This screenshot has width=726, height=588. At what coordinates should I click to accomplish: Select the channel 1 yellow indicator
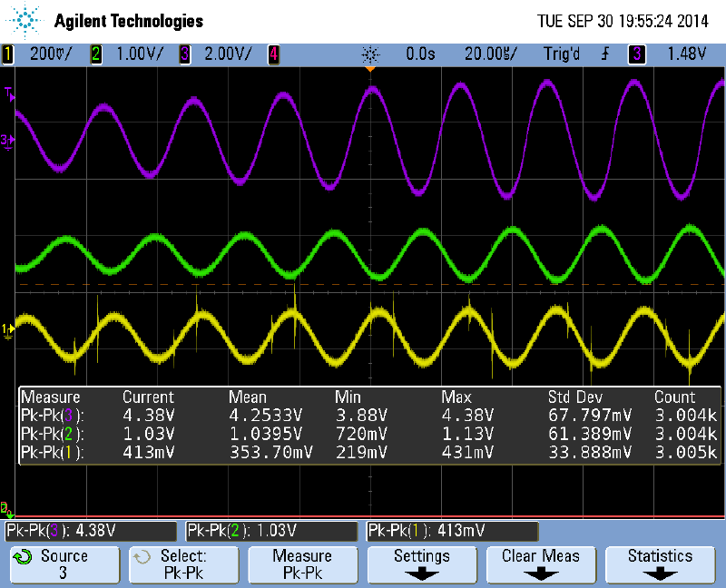coord(8,54)
